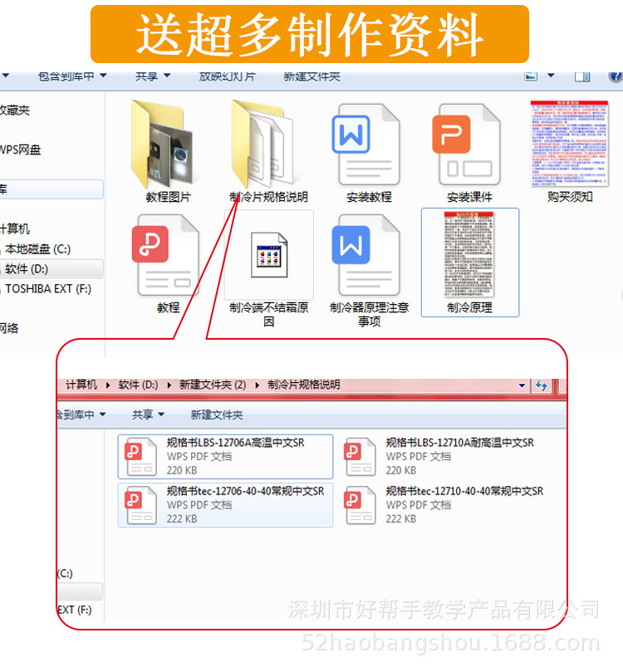The width and height of the screenshot is (623, 672).
Task: Select (C:) in the lower window sidebar
Action: pyautogui.click(x=65, y=573)
